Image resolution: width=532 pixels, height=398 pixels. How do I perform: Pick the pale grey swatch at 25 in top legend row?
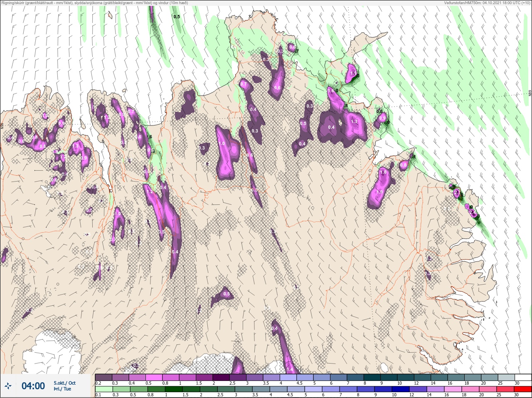point(506,377)
